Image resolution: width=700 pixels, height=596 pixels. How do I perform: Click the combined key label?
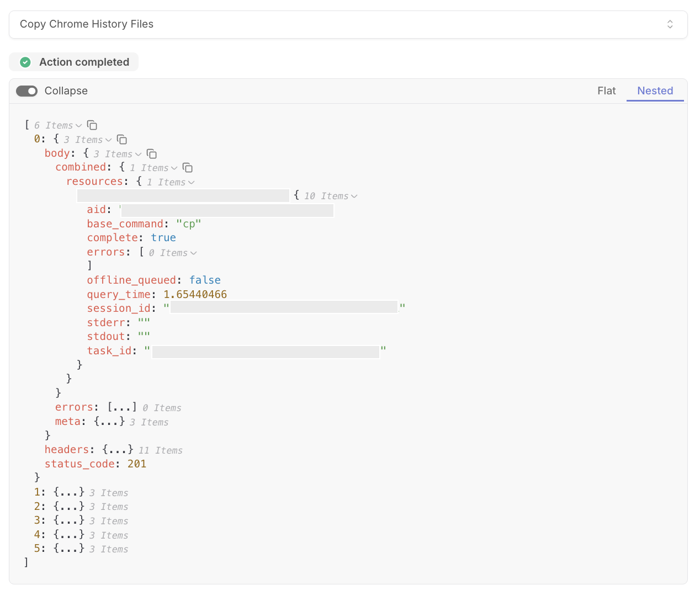81,167
